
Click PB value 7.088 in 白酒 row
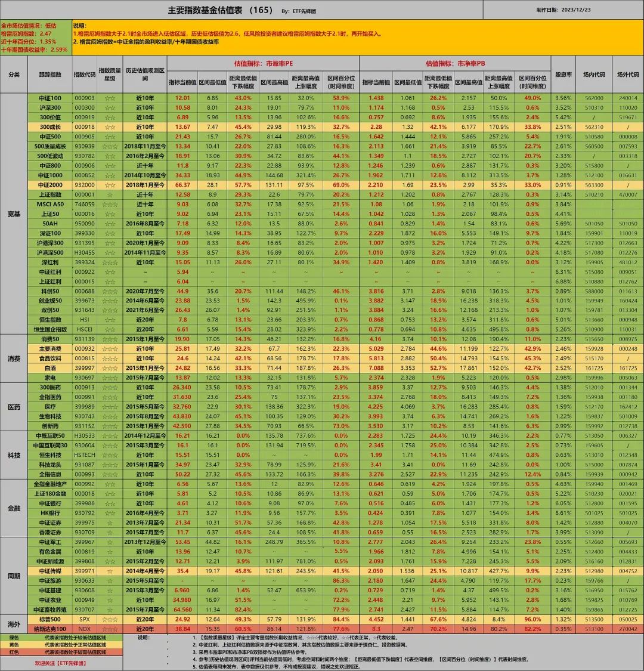point(376,368)
